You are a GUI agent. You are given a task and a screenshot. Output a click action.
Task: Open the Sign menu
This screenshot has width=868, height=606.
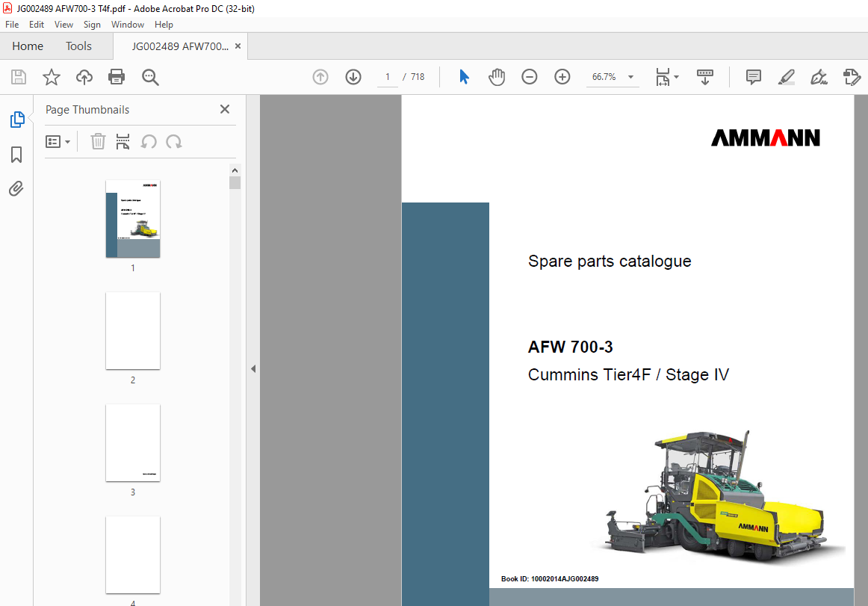point(92,25)
